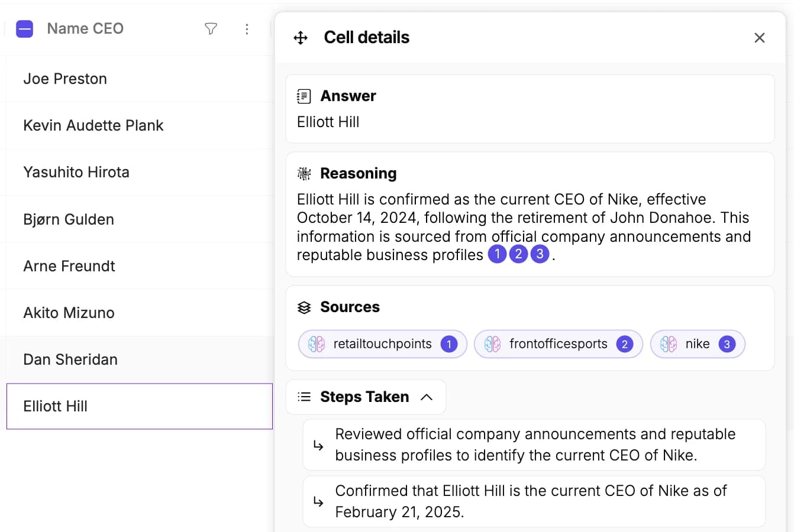Open the frontofficesports source chip

click(x=559, y=344)
